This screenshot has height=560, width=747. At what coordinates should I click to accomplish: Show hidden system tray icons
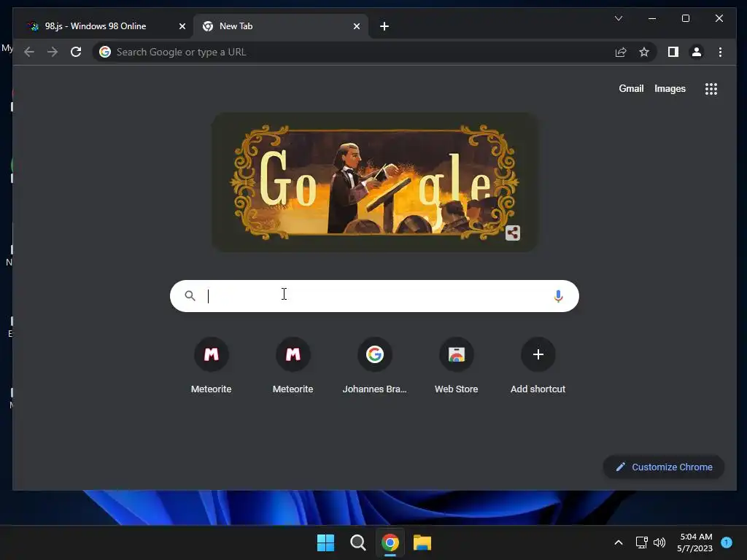(619, 542)
